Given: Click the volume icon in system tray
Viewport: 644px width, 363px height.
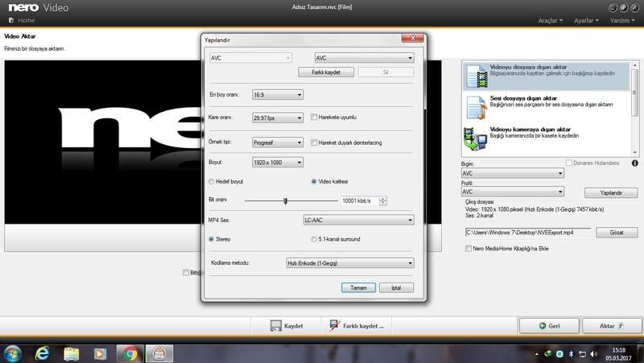Looking at the screenshot, I should pyautogui.click(x=594, y=353).
